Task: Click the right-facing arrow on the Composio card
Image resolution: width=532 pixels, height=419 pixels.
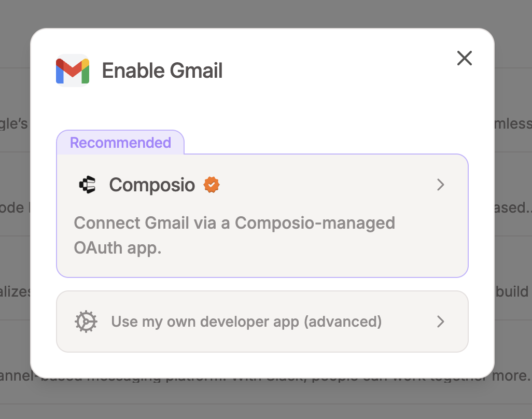Action: 440,185
